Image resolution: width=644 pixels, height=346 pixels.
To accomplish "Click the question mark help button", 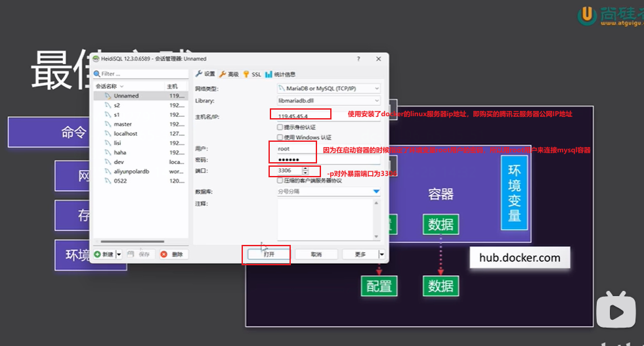I will click(x=358, y=59).
